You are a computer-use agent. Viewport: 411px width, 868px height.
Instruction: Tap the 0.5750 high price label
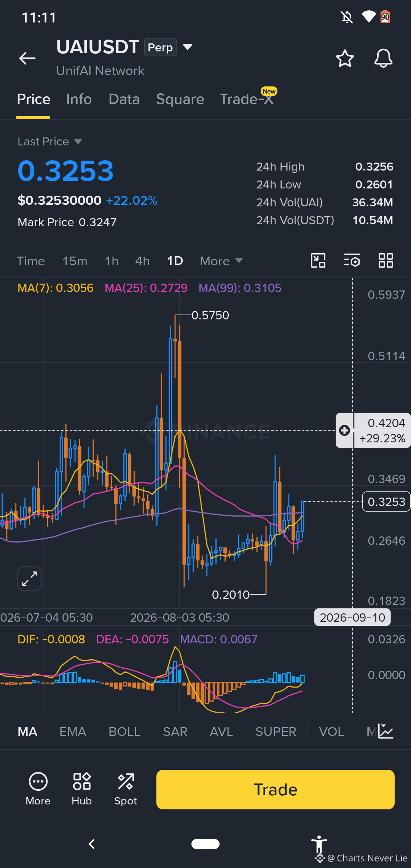pyautogui.click(x=210, y=315)
